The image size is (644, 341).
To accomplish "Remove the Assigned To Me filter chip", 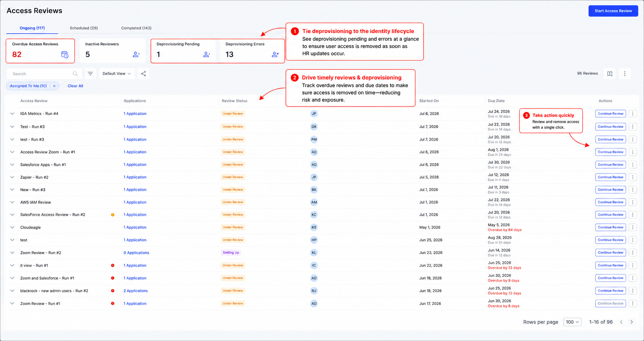I will [x=54, y=86].
